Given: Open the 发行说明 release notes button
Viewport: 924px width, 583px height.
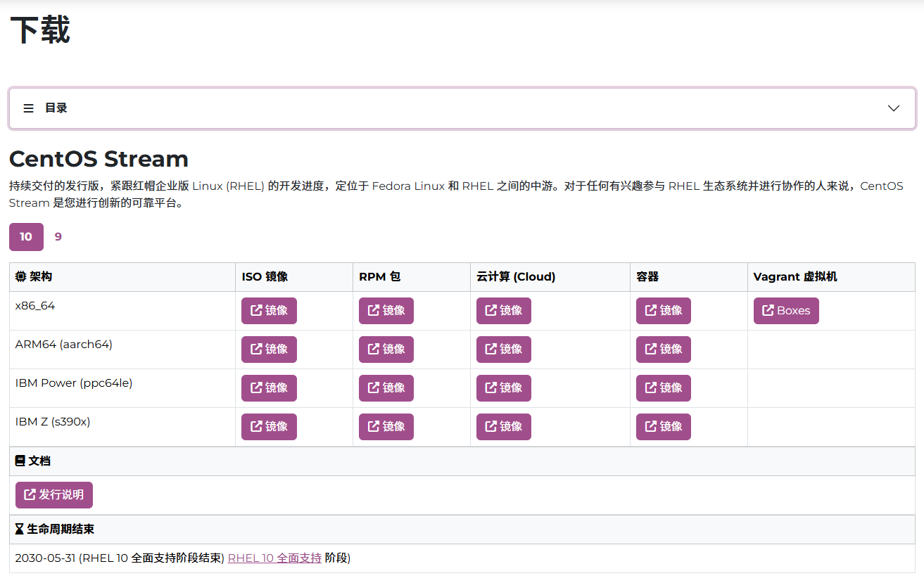Looking at the screenshot, I should pos(54,495).
